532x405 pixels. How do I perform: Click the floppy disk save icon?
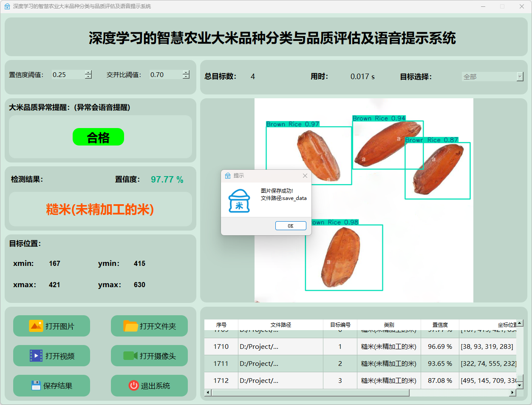pyautogui.click(x=36, y=385)
